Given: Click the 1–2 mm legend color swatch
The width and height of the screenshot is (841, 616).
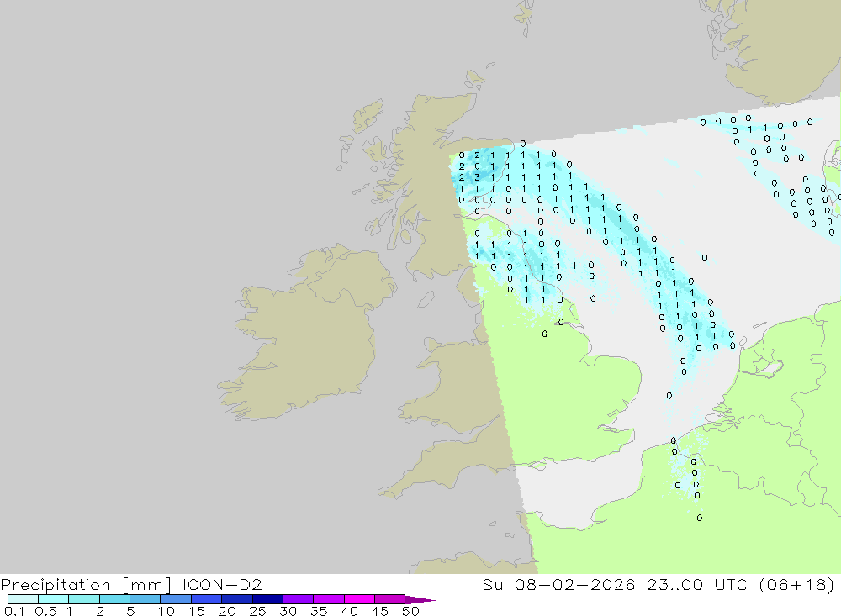Looking at the screenshot, I should pyautogui.click(x=84, y=599).
